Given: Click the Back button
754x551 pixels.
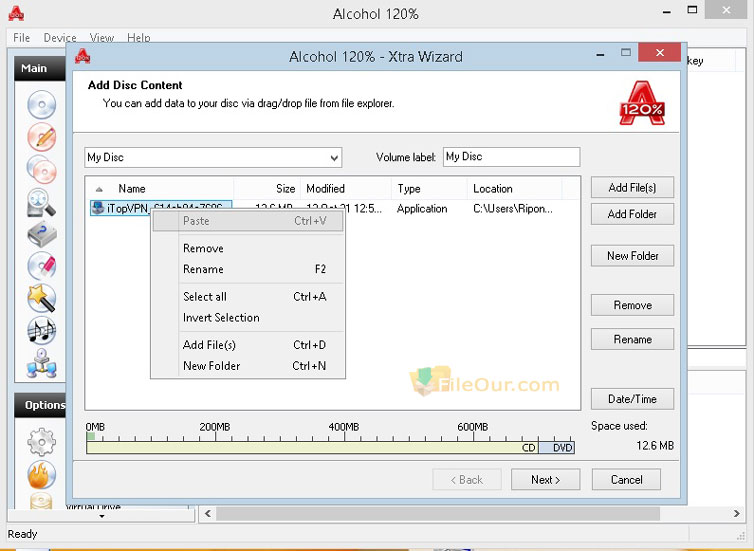Looking at the screenshot, I should (466, 479).
